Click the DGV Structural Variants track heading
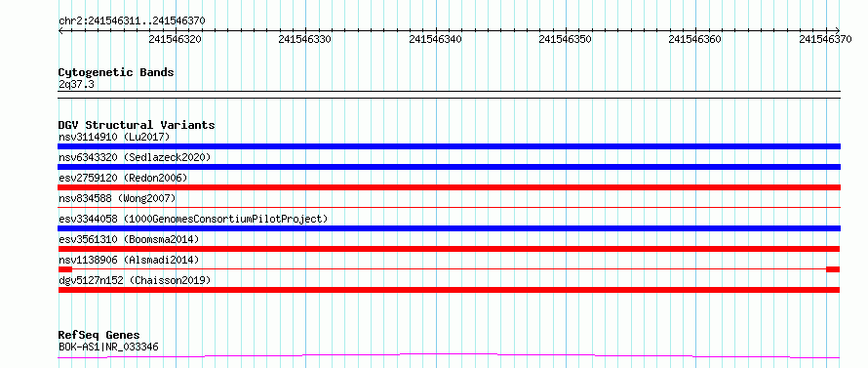868x368 pixels. (137, 125)
